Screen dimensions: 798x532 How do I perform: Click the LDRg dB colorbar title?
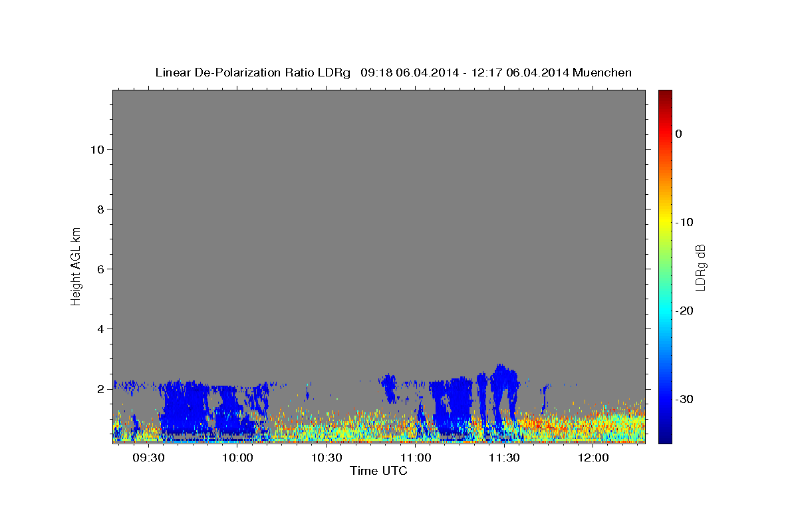(700, 267)
